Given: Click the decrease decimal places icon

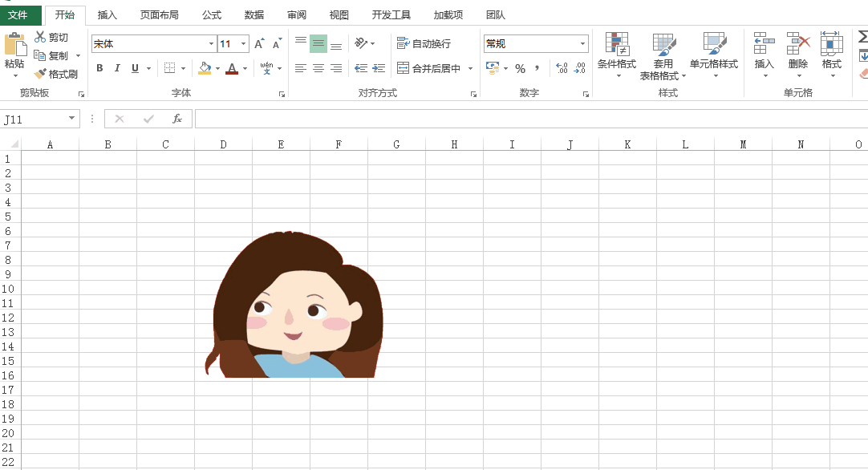Looking at the screenshot, I should coord(579,68).
